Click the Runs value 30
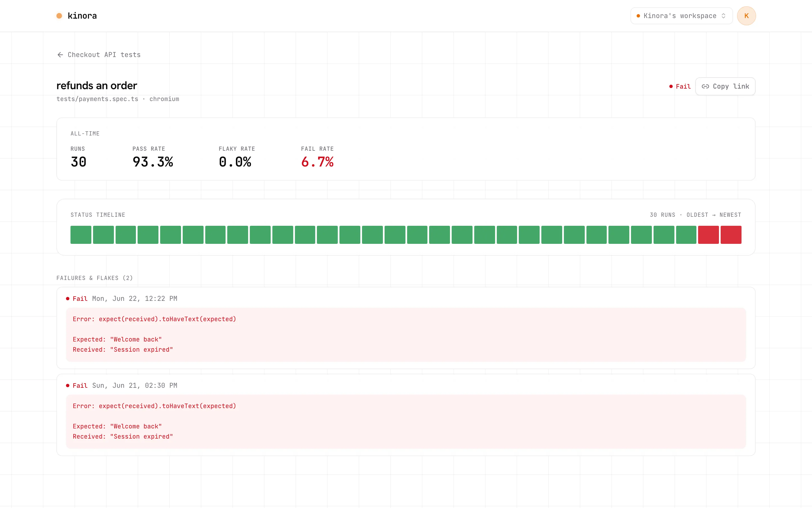 point(78,162)
